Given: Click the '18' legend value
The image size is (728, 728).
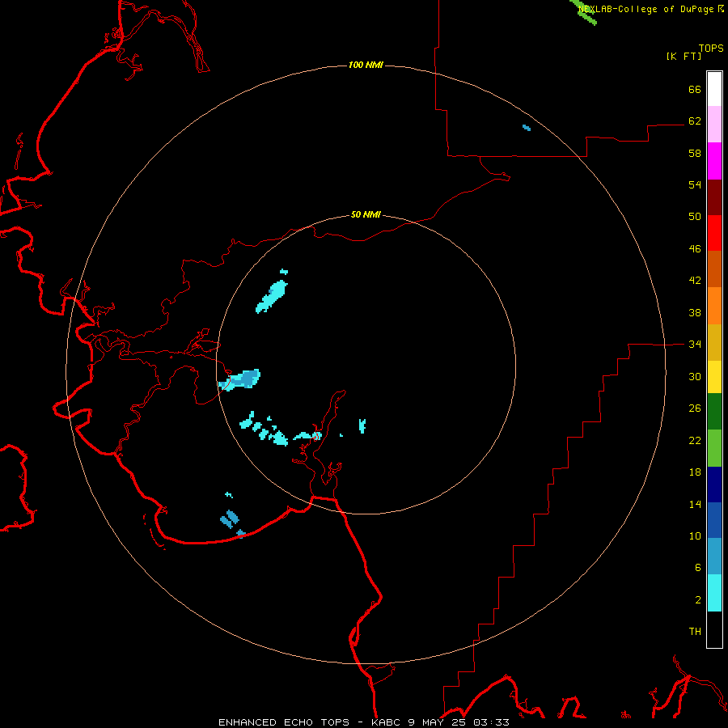Looking at the screenshot, I should pos(695,472).
